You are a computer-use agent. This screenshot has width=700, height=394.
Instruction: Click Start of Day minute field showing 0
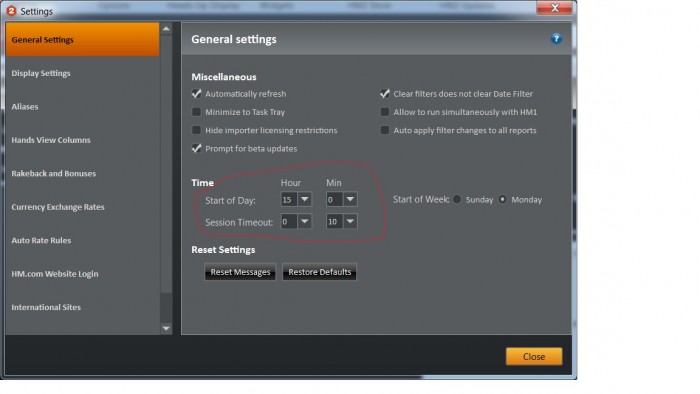click(335, 199)
